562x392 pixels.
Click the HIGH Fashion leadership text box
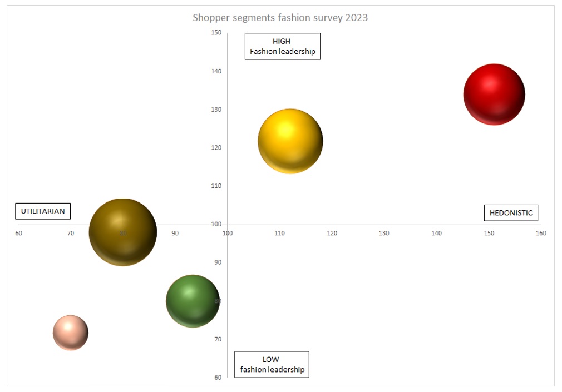pos(283,46)
